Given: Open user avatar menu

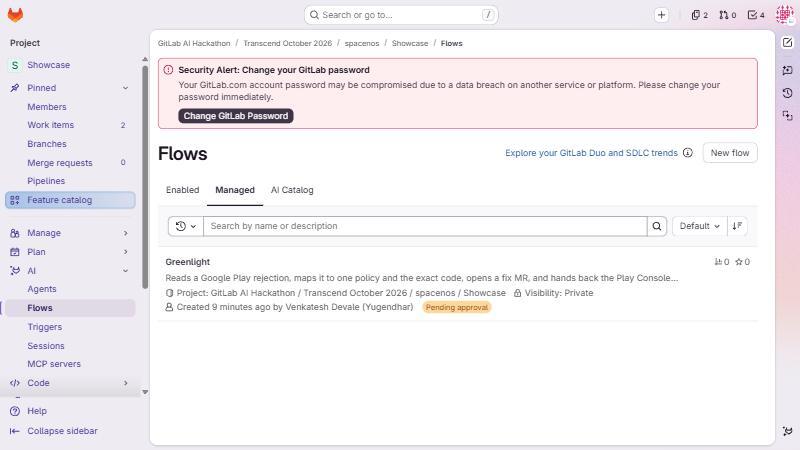Looking at the screenshot, I should coord(784,15).
